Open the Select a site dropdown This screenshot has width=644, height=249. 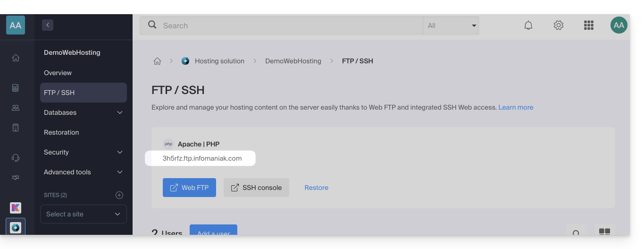[84, 214]
